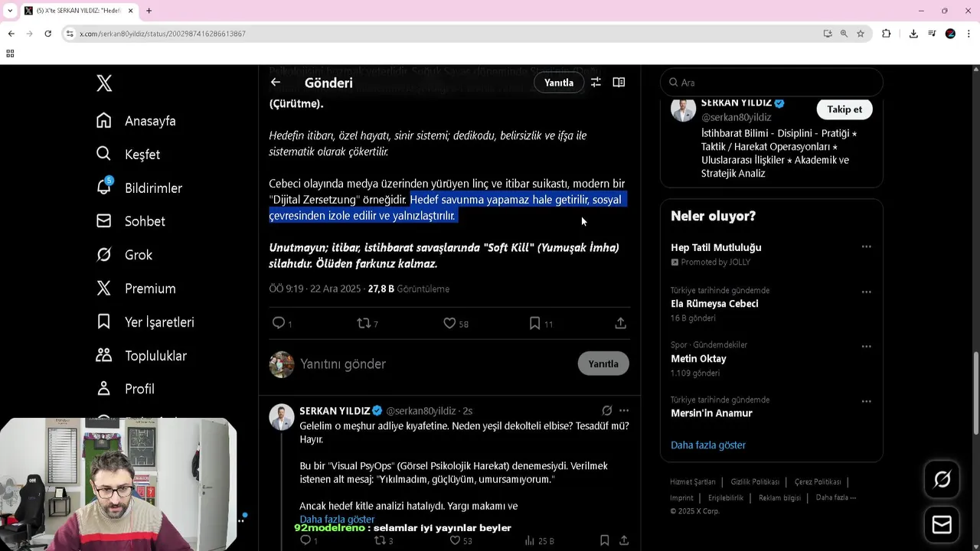
Task: Open the zoom magnifier icon in address bar
Action: coord(844,34)
